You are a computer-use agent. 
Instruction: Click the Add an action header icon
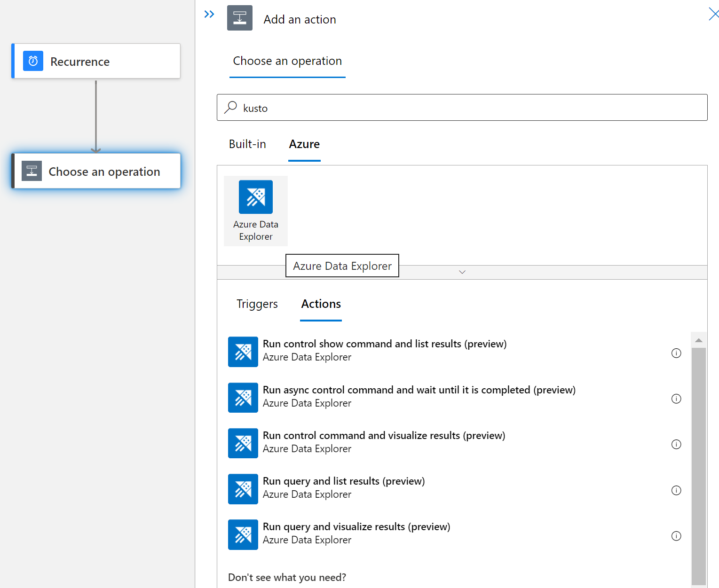(240, 18)
